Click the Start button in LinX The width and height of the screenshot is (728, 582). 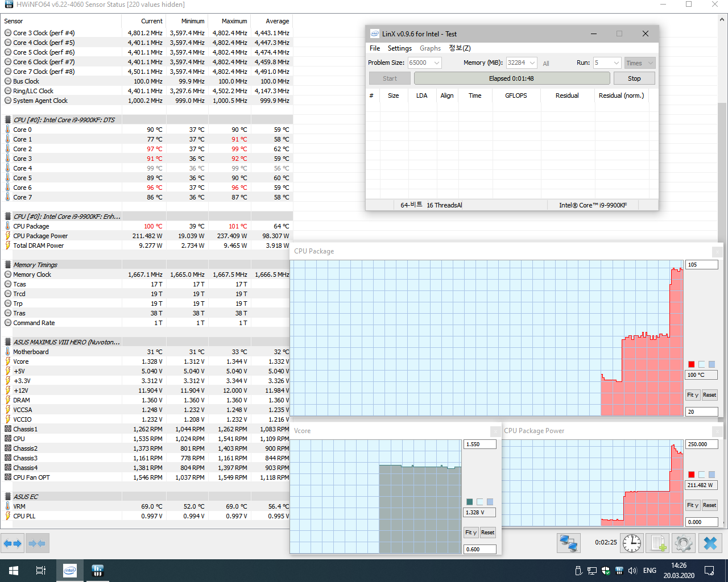click(x=390, y=78)
